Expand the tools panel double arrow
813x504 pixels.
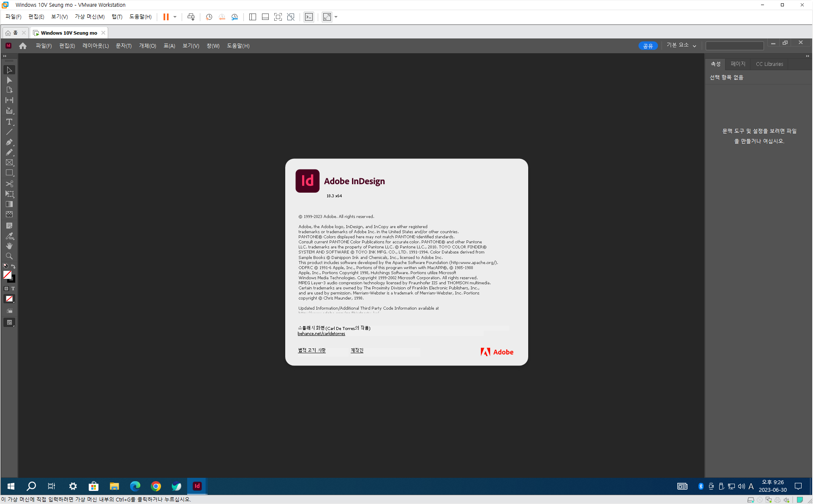(5, 56)
